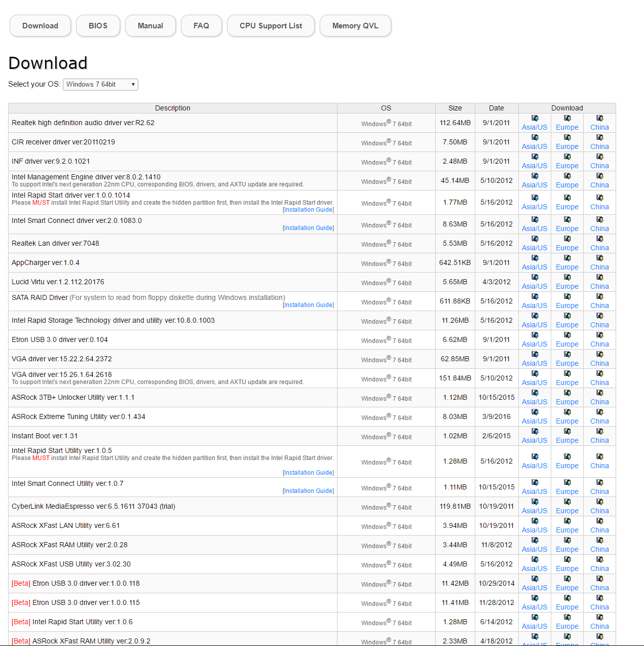Click Asia/US download icon for SATA RAID Driver

tap(535, 296)
